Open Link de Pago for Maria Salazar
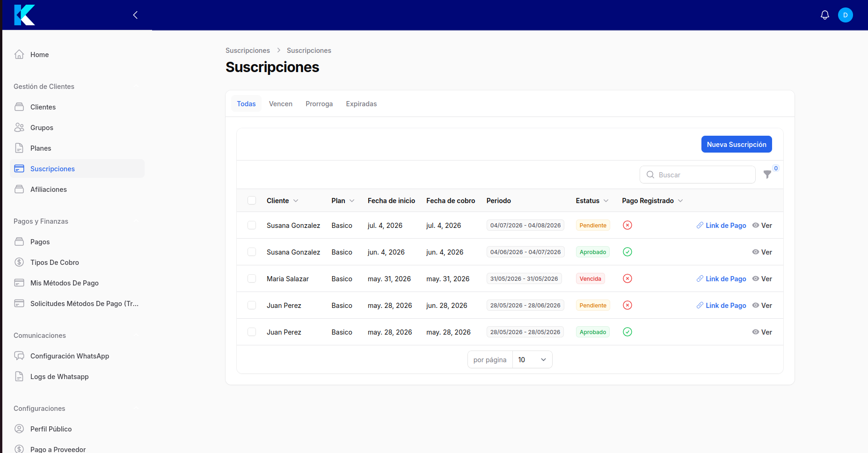This screenshot has height=453, width=868. tap(721, 278)
